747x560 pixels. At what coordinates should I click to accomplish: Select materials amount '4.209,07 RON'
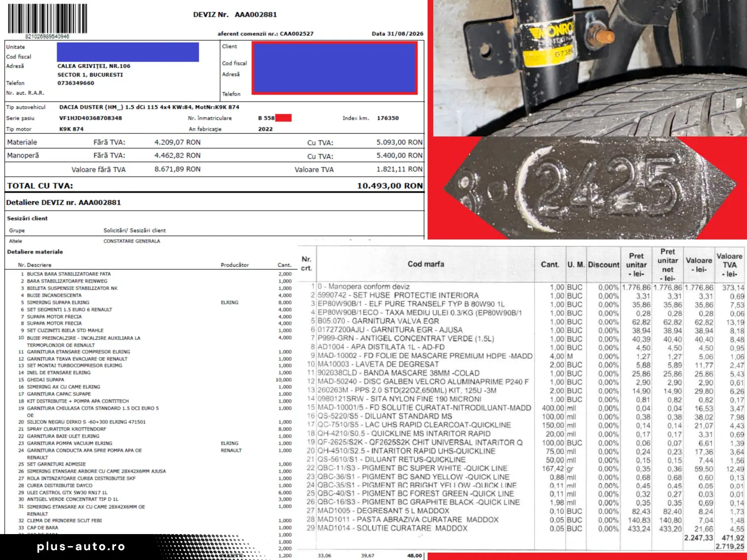pyautogui.click(x=177, y=142)
